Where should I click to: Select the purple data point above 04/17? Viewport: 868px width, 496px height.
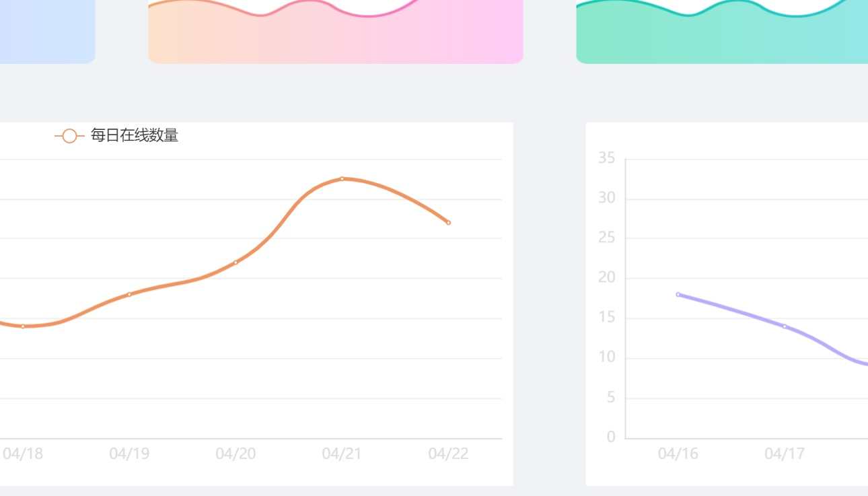[x=785, y=326]
